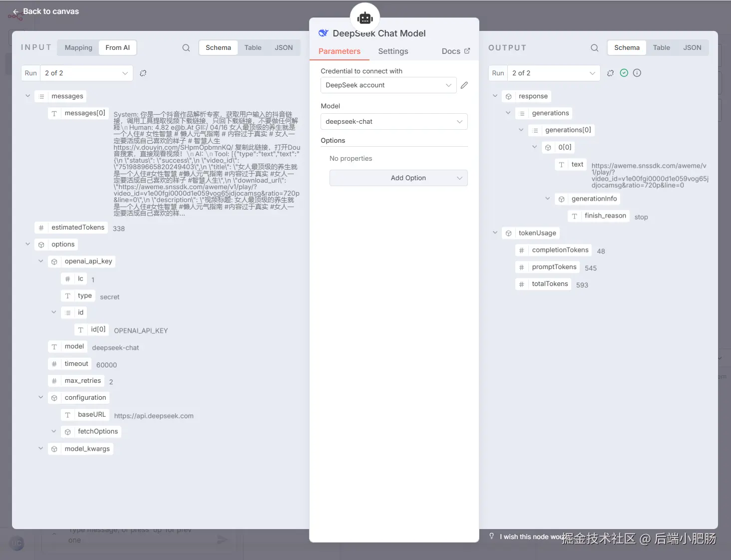
Task: Click the id[0] field pill
Action: 91,329
